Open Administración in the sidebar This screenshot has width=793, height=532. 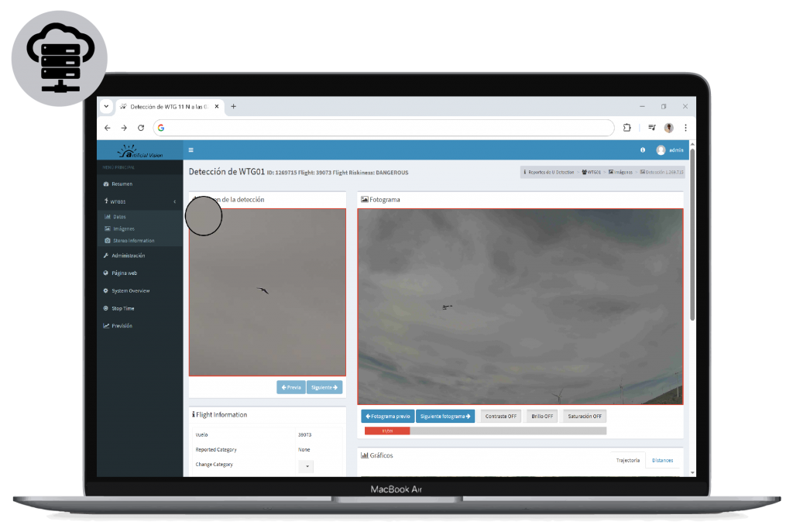(128, 256)
